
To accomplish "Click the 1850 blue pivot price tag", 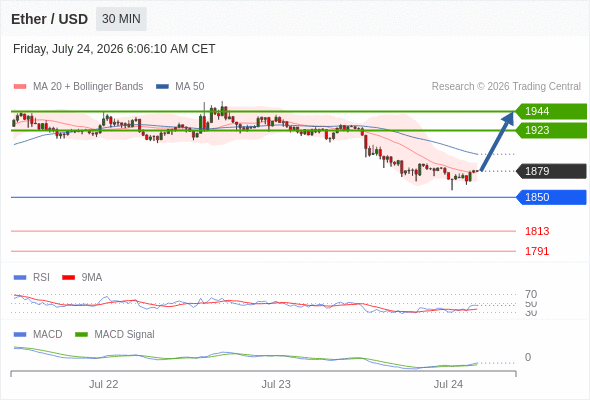I will [x=551, y=197].
